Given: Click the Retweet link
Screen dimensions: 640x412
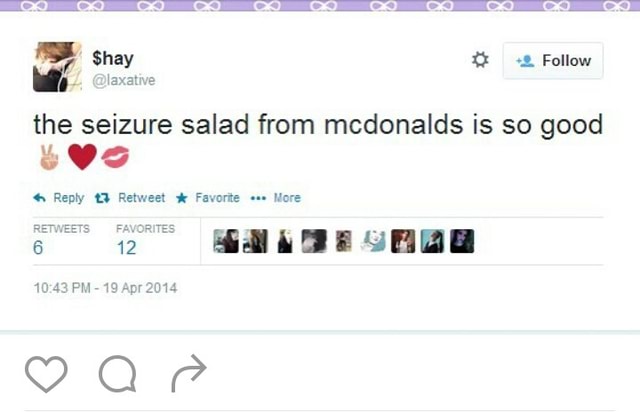Looking at the screenshot, I should click(141, 198).
